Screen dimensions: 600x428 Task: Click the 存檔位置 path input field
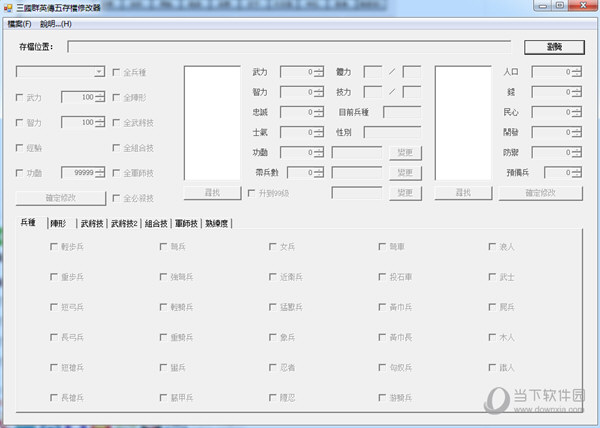coord(291,47)
